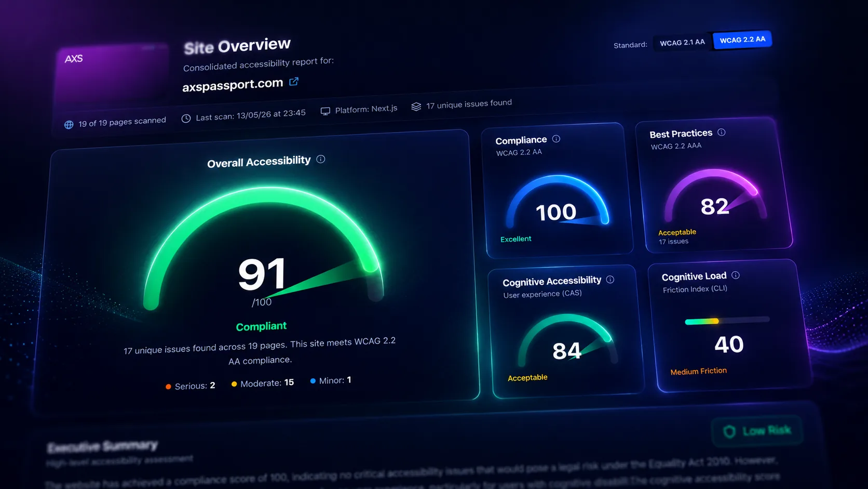
Task: Click the yellow Moderate severity dot
Action: click(234, 384)
